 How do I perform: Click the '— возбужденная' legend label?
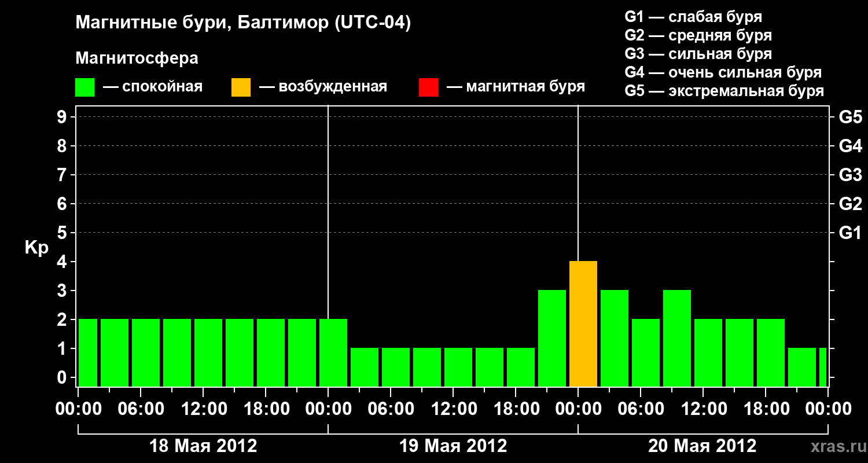[323, 87]
